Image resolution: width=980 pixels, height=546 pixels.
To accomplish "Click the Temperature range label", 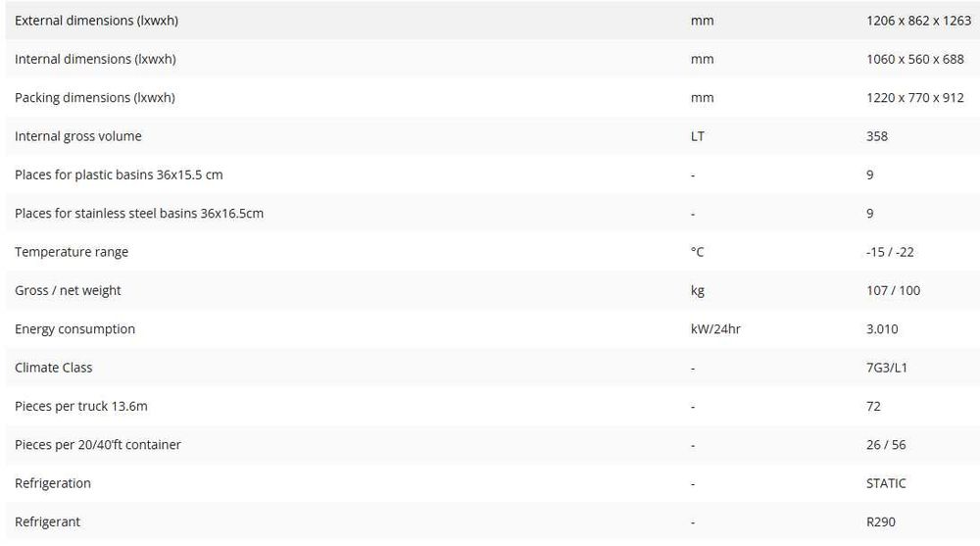I will (71, 252).
